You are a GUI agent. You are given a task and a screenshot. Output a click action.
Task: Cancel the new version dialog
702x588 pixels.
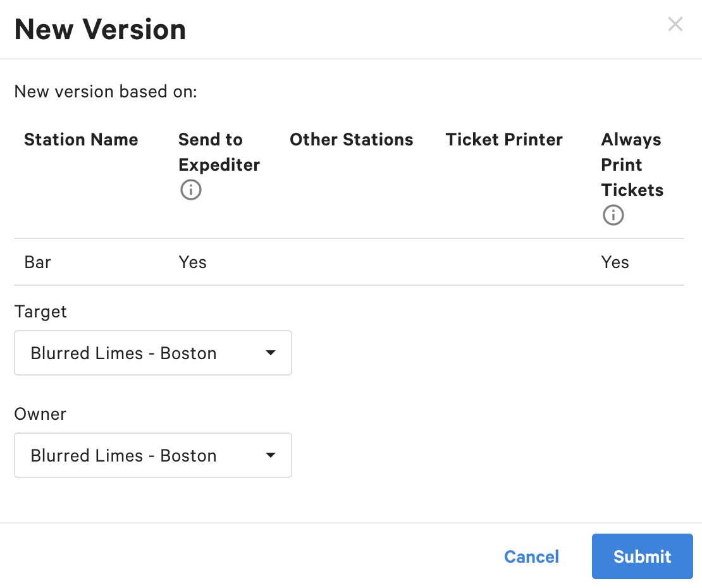[x=531, y=556]
